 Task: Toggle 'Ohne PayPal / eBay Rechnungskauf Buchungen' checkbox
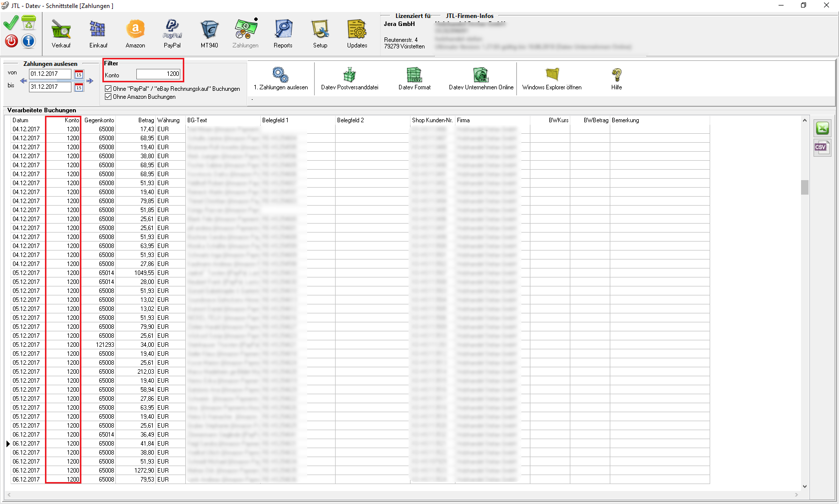point(108,89)
